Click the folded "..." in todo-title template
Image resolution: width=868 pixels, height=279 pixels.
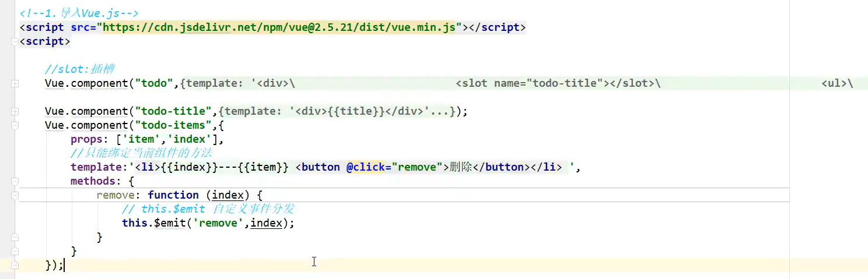(x=439, y=111)
